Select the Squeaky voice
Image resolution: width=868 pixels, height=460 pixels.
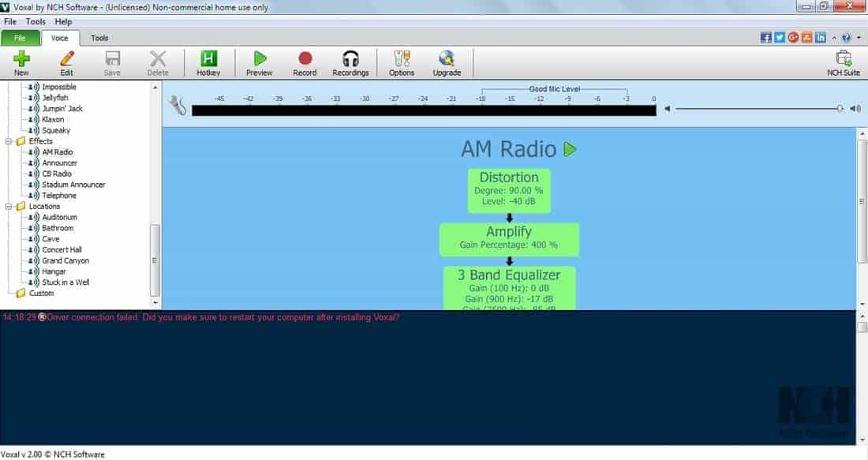tap(56, 130)
